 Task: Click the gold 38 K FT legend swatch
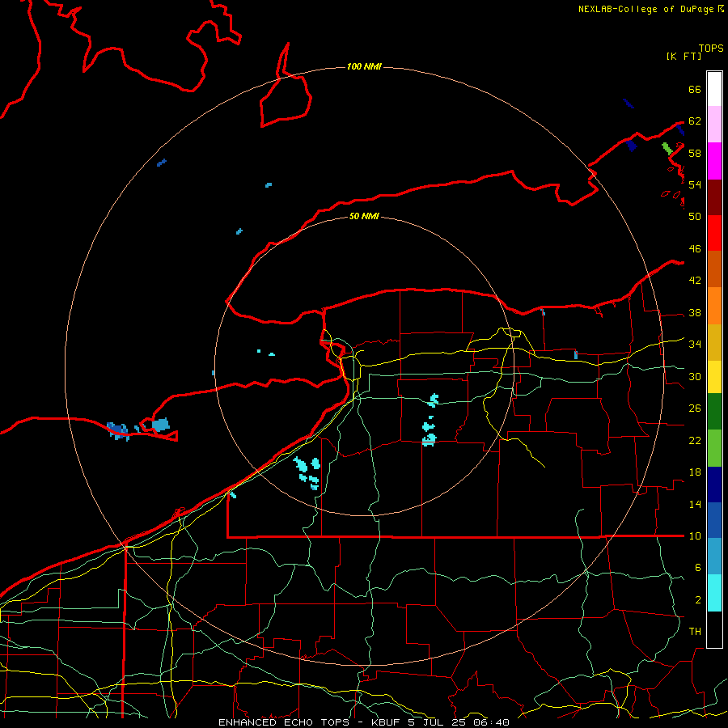[714, 342]
